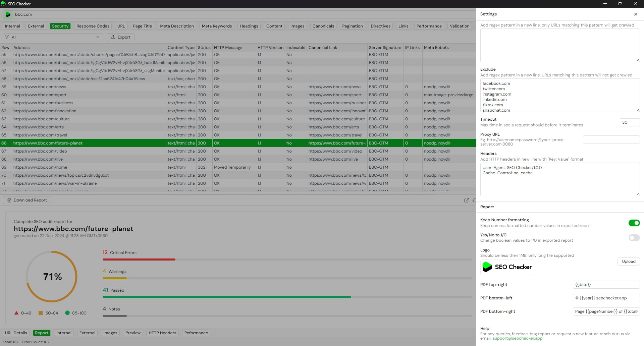Close the Settings panel with the X

point(636,14)
